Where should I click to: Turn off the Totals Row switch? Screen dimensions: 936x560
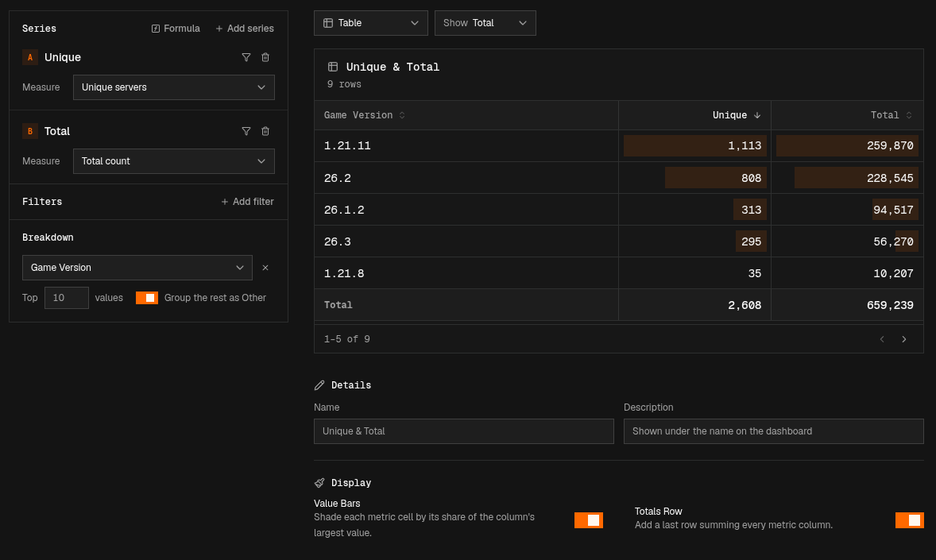[909, 520]
